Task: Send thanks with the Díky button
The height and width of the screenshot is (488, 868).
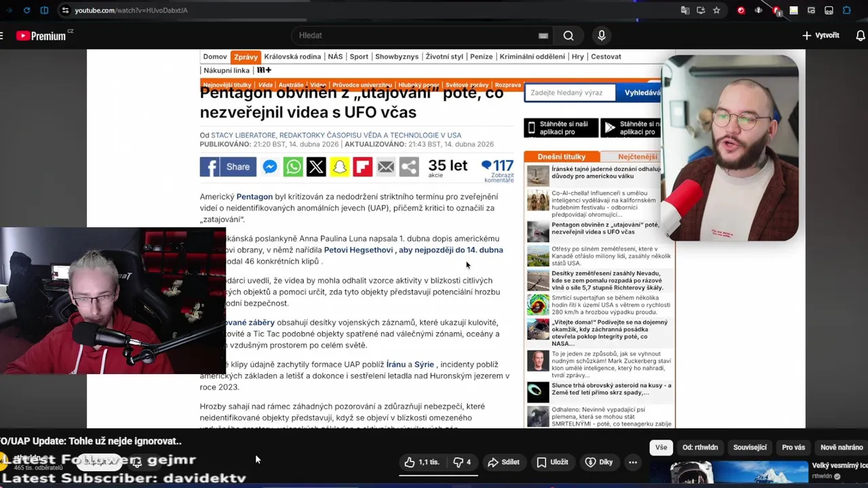Action: (x=599, y=462)
